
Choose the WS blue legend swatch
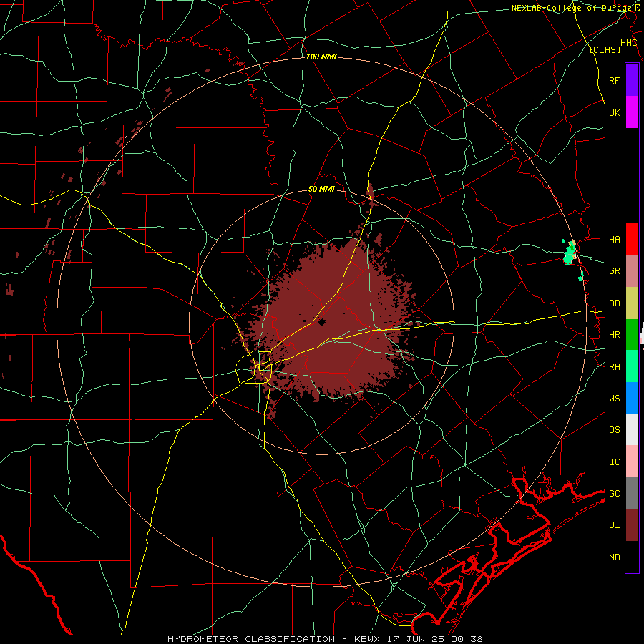click(x=632, y=398)
